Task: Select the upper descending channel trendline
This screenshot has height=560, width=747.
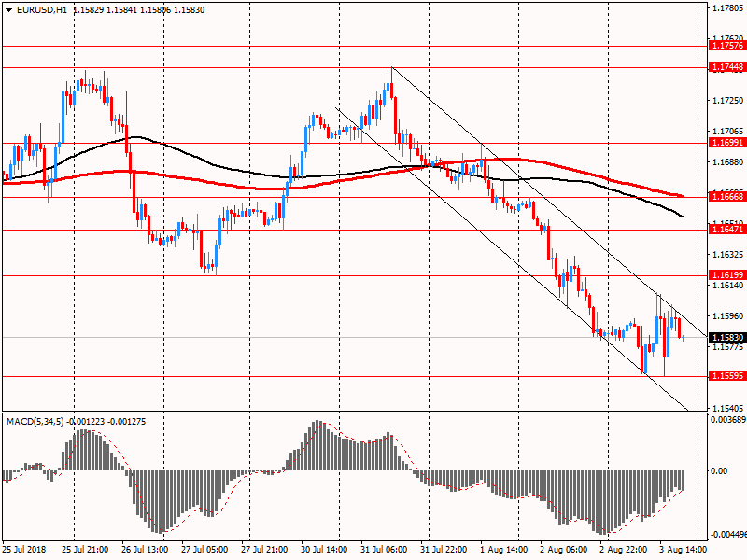Action: coord(548,201)
